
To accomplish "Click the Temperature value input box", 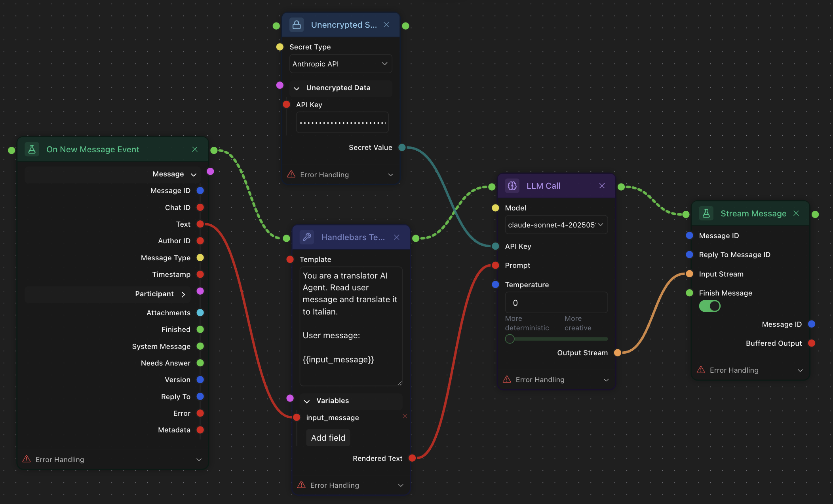I will point(556,303).
